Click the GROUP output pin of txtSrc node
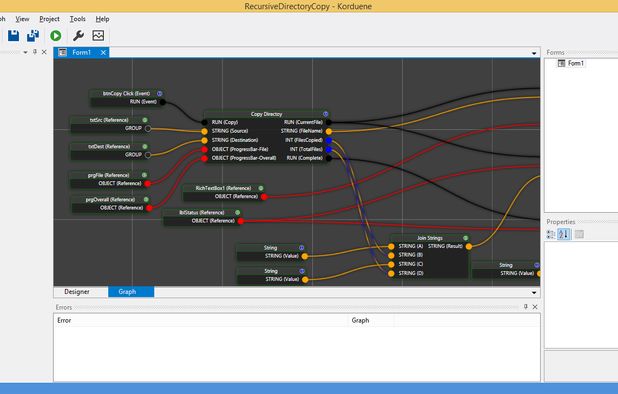The height and width of the screenshot is (394, 618). pos(148,128)
